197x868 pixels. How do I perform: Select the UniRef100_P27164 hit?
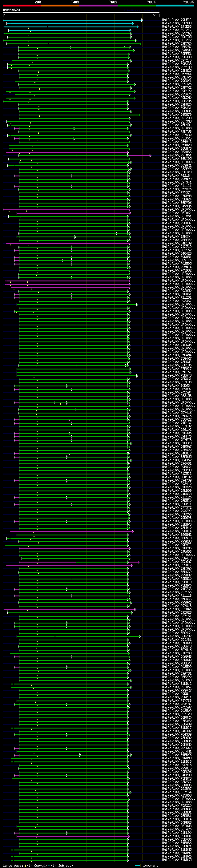tap(177, 792)
